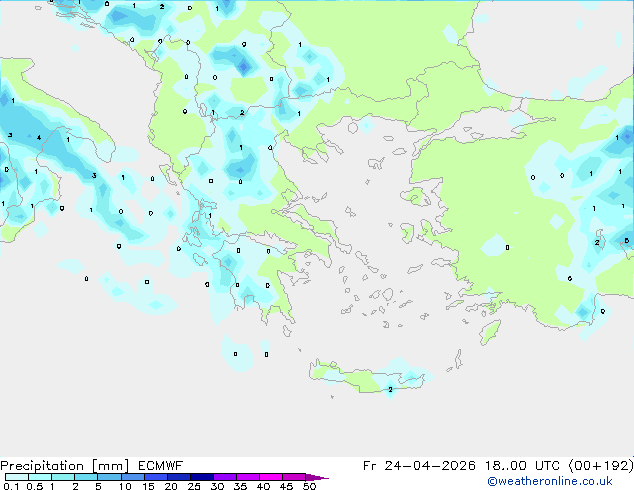This screenshot has width=634, height=490.
Task: Select the 0.5–1 mm legend color swatch
Action: (40, 477)
